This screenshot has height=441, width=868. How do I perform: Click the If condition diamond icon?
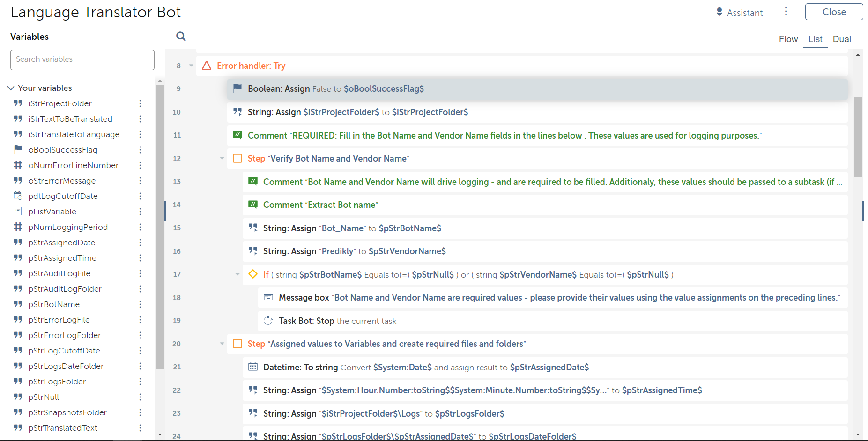click(x=253, y=274)
